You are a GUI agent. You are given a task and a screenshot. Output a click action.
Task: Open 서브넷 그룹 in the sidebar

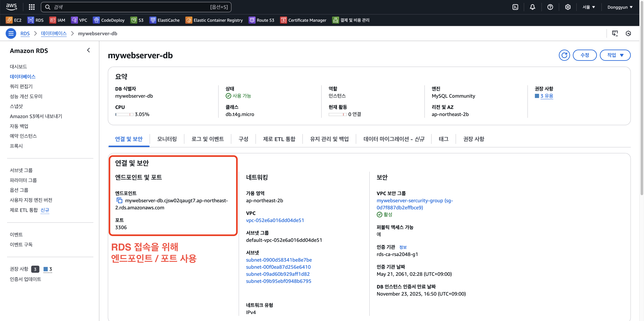tap(21, 170)
